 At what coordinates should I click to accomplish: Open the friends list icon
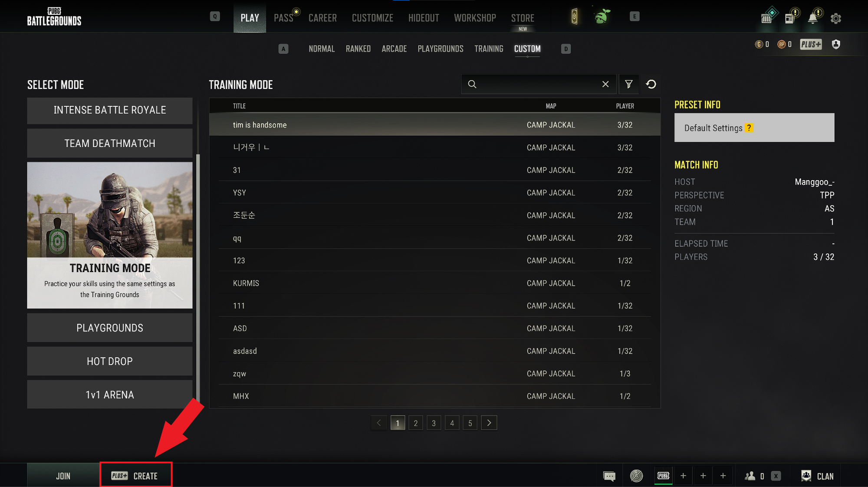pos(750,476)
